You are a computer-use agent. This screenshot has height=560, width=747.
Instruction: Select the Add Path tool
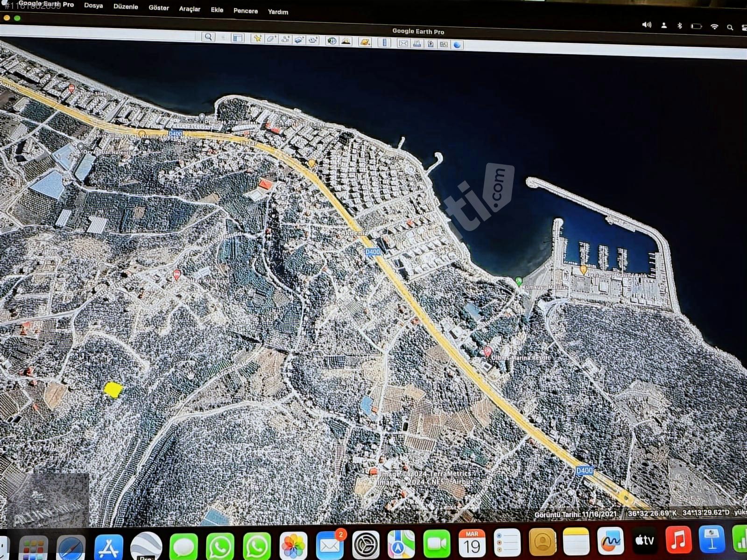(285, 39)
